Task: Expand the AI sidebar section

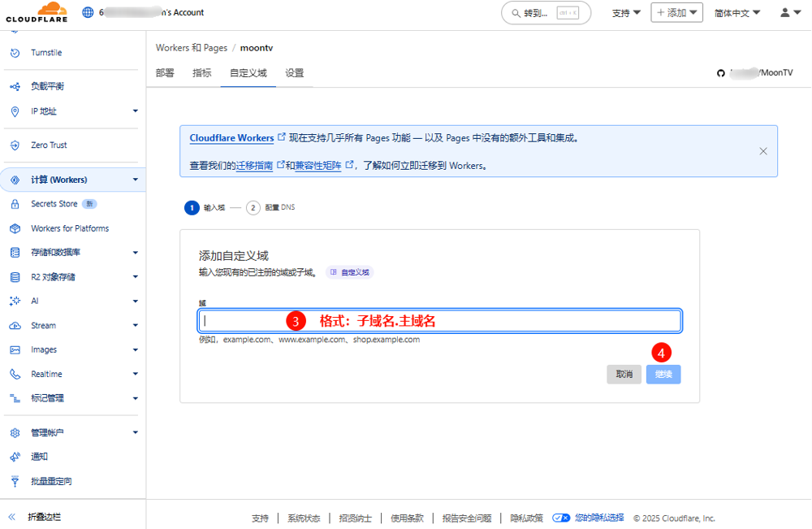Action: pos(135,301)
